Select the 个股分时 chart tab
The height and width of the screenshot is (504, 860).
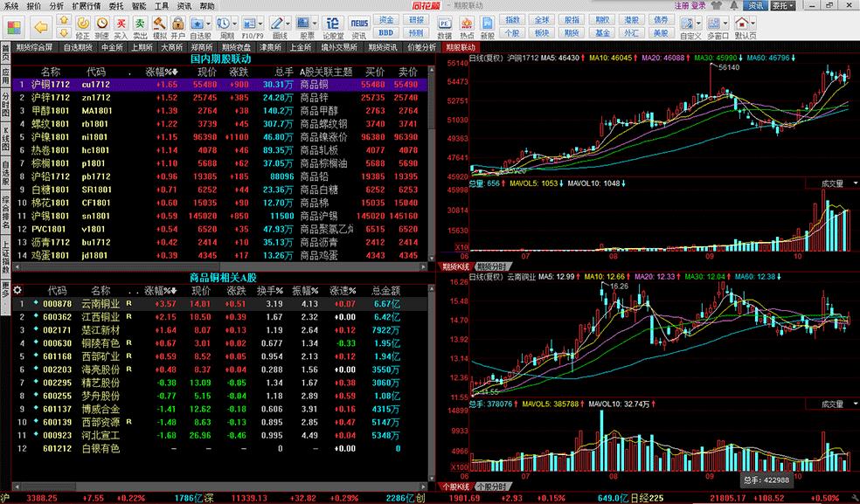tap(490, 486)
